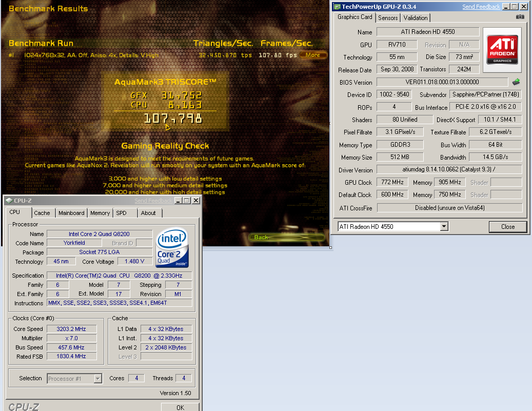Image resolution: width=532 pixels, height=411 pixels.
Task: Click the Level 2 cache 2 x 2048 KBytes
Action: point(166,347)
